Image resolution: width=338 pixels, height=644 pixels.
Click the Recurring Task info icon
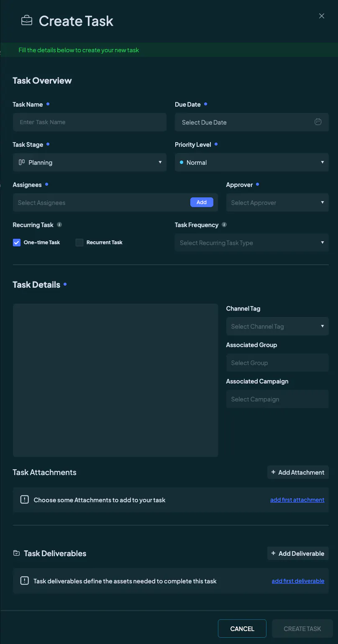pos(59,225)
